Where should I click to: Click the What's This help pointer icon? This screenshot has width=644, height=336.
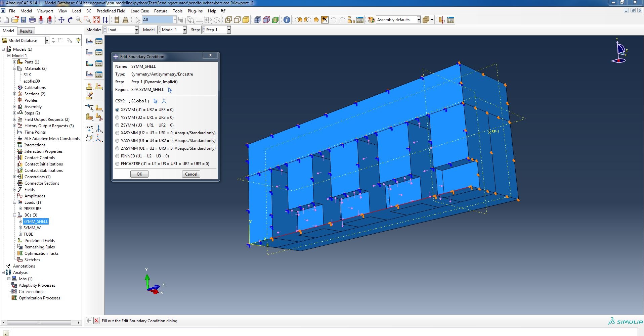tap(223, 11)
